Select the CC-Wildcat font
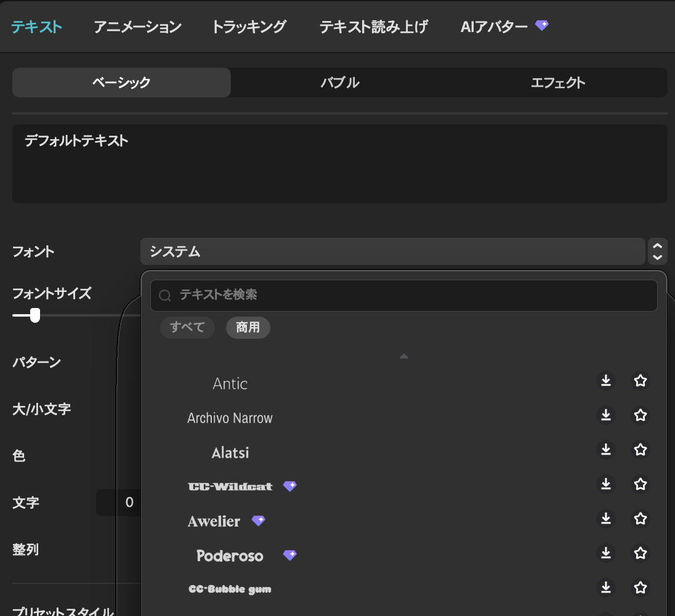Screen dimensions: 675x616 click(230, 487)
